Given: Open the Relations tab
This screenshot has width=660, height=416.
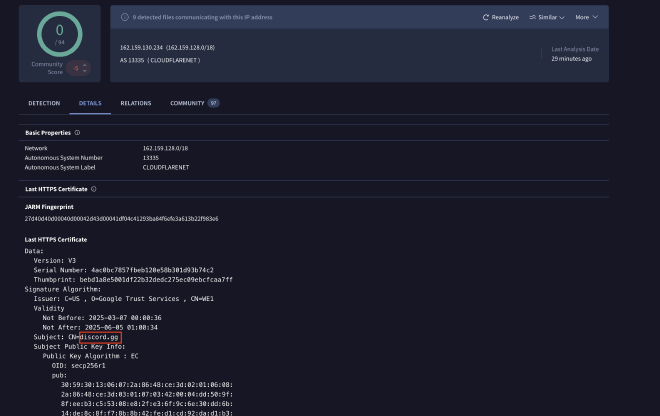Looking at the screenshot, I should pos(136,103).
